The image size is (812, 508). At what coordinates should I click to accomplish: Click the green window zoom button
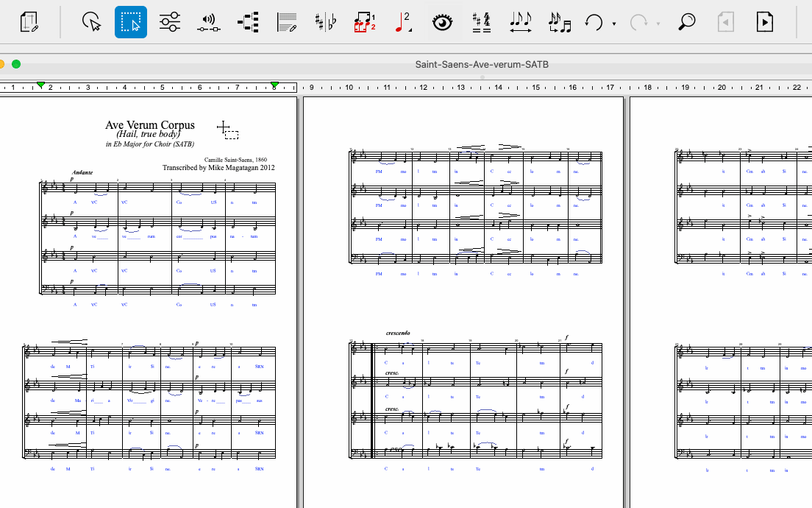point(16,64)
